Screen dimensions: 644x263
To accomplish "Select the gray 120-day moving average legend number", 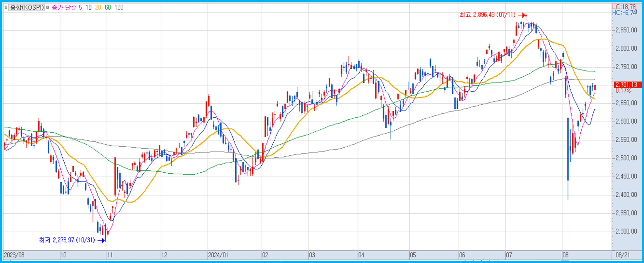I will pyautogui.click(x=119, y=7).
